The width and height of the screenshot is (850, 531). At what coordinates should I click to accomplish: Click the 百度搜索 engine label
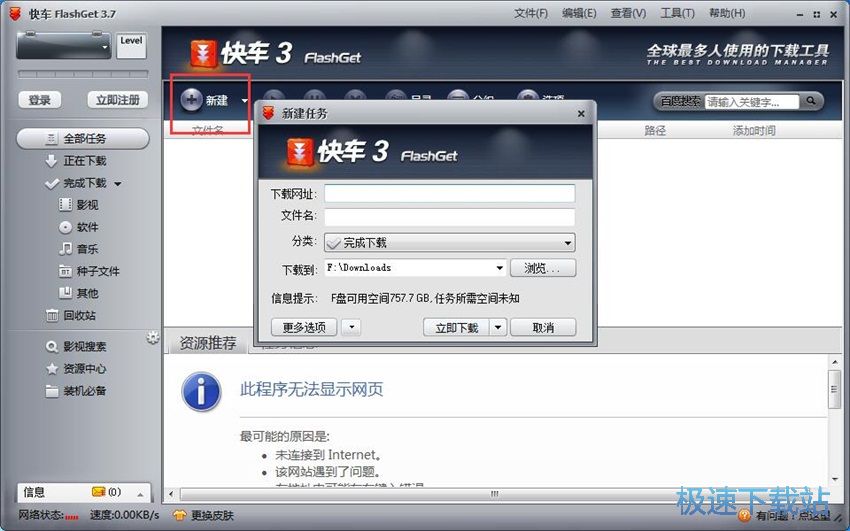[680, 101]
